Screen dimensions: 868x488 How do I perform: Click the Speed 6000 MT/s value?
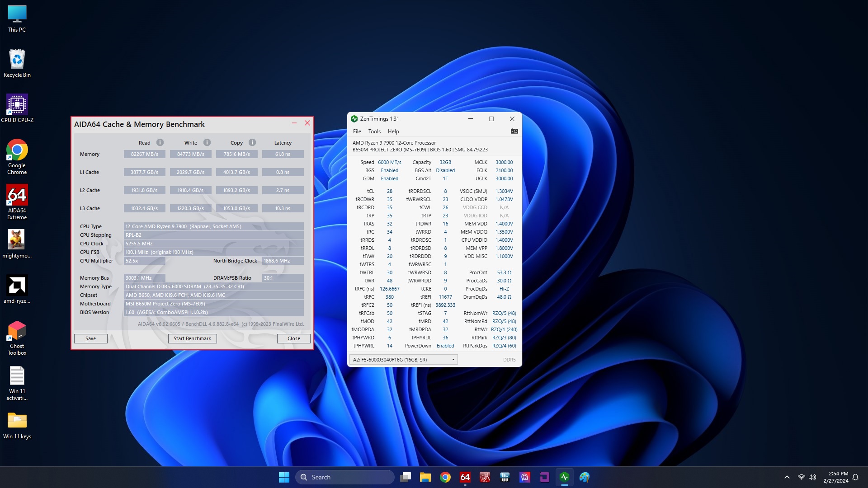coord(390,162)
